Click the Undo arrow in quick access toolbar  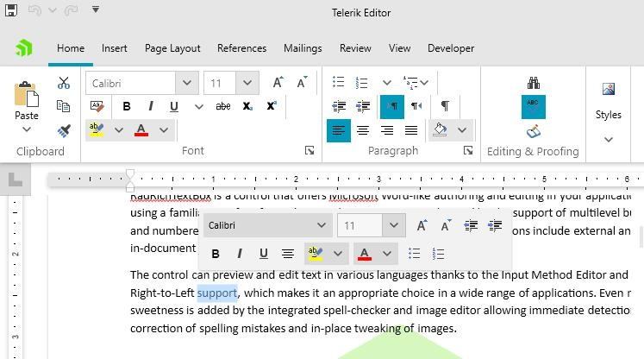pos(34,9)
